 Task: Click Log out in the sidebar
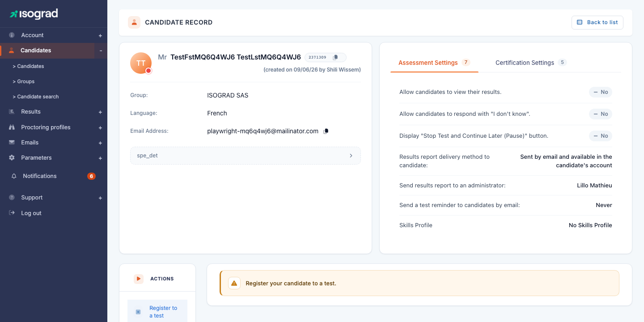point(31,213)
